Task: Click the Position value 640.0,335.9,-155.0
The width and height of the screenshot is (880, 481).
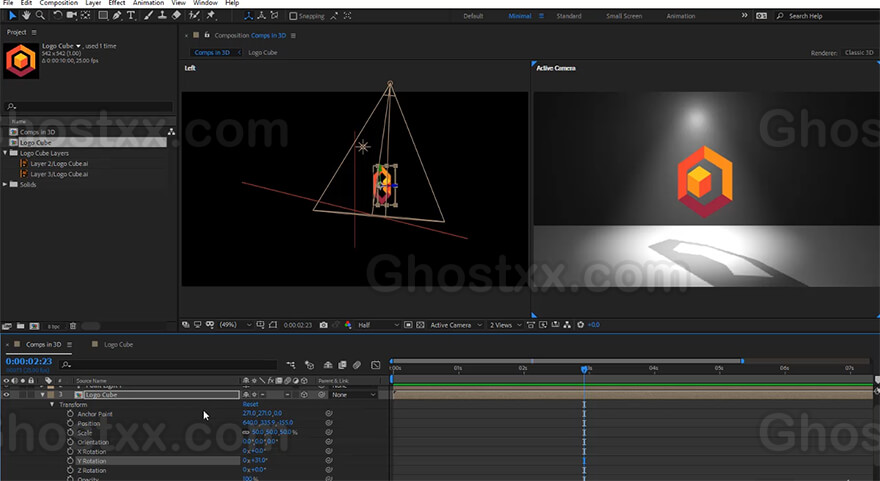Action: [268, 423]
